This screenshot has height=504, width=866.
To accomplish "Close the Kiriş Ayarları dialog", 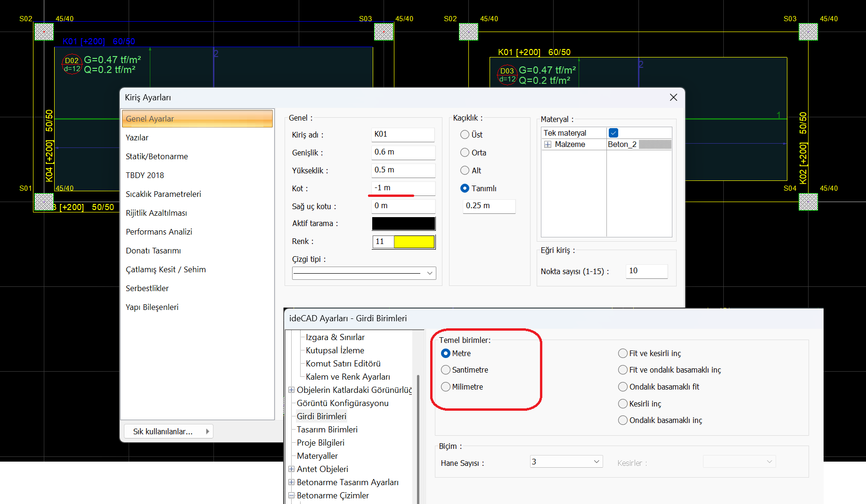I will tap(673, 97).
